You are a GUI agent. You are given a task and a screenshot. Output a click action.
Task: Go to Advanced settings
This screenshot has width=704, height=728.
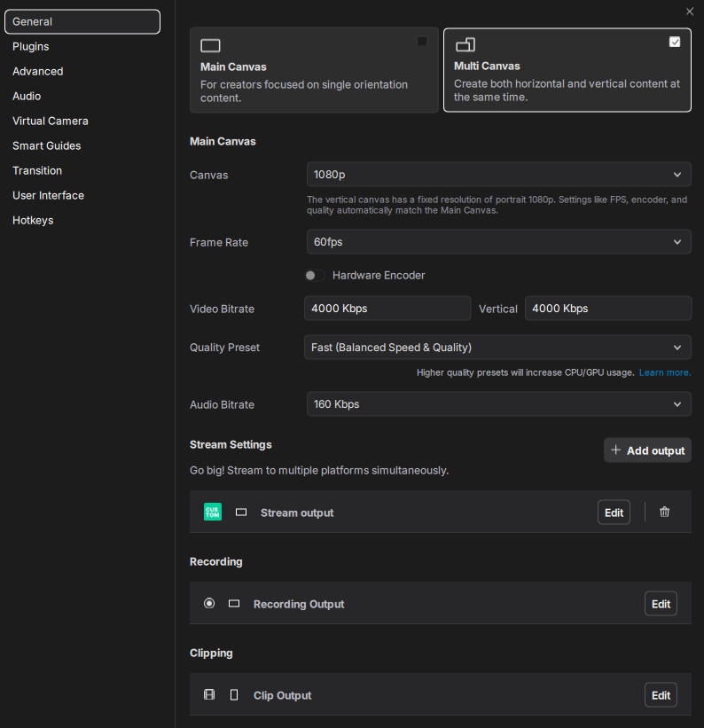click(x=37, y=72)
